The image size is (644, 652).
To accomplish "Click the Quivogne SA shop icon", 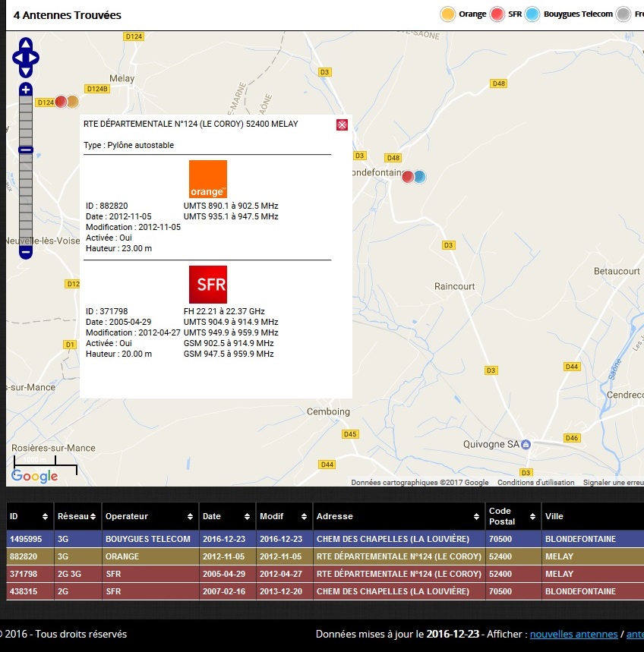I will (x=526, y=444).
